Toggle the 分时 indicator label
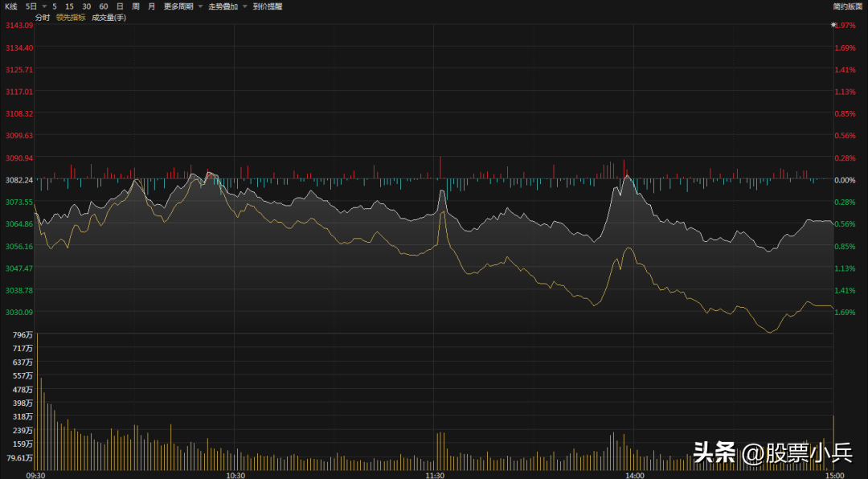This screenshot has width=868, height=479. pyautogui.click(x=43, y=17)
